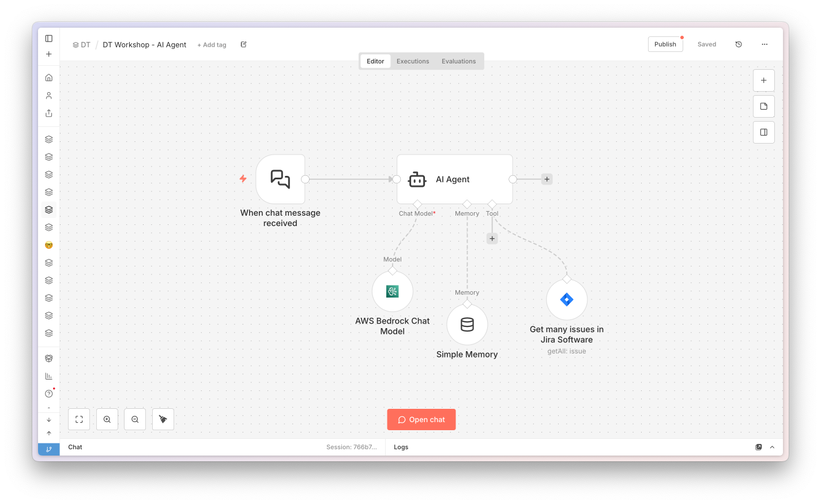Select the AWS Bedrock Chat Model node
This screenshot has width=821, height=504.
(x=393, y=292)
